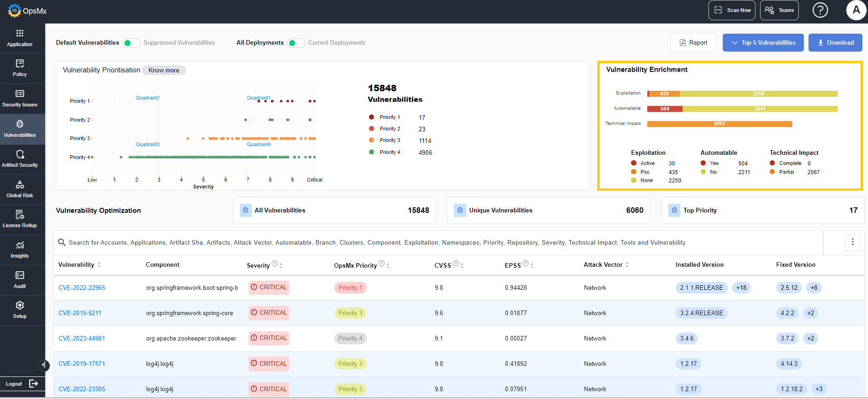Click the red 504 Automatable bar segment
This screenshot has width=868, height=399.
(x=665, y=109)
